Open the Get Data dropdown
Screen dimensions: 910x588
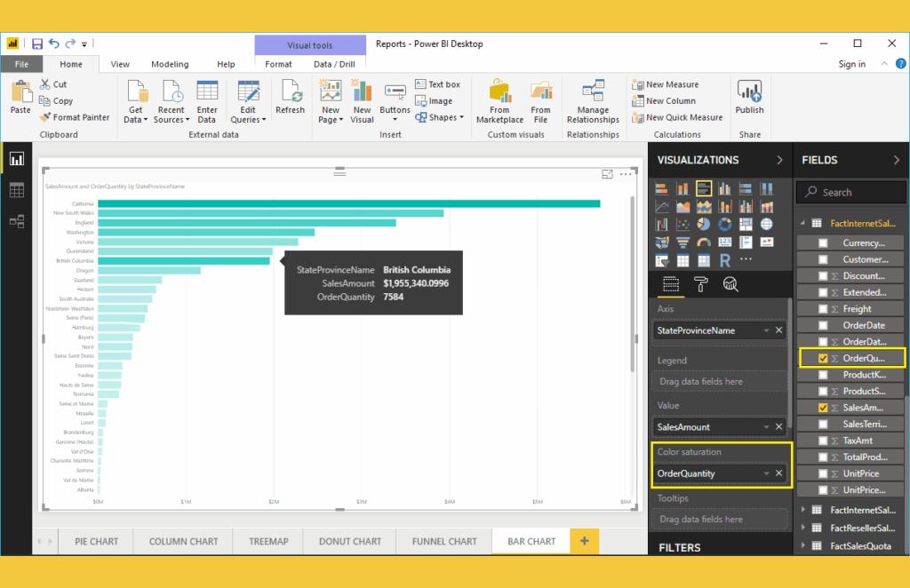click(136, 102)
